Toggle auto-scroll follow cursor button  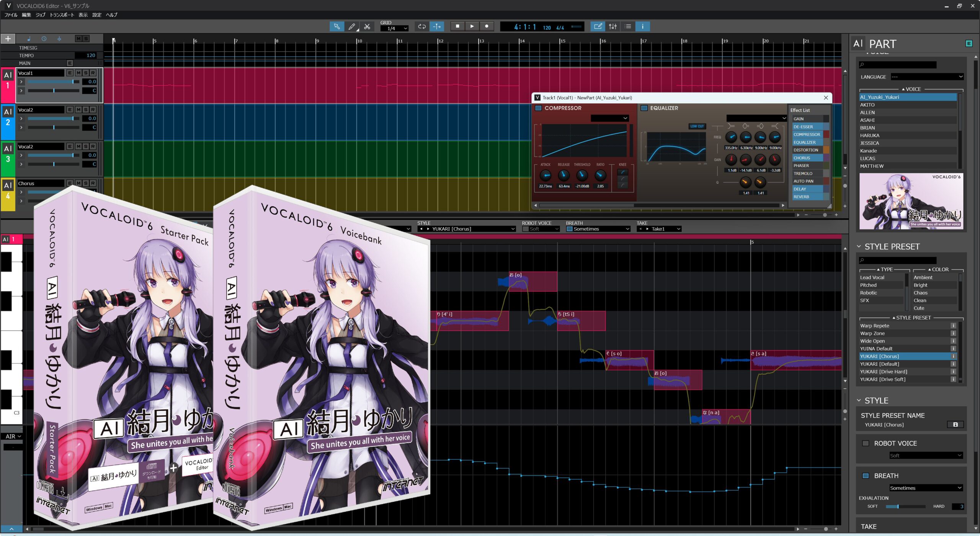coord(437,26)
